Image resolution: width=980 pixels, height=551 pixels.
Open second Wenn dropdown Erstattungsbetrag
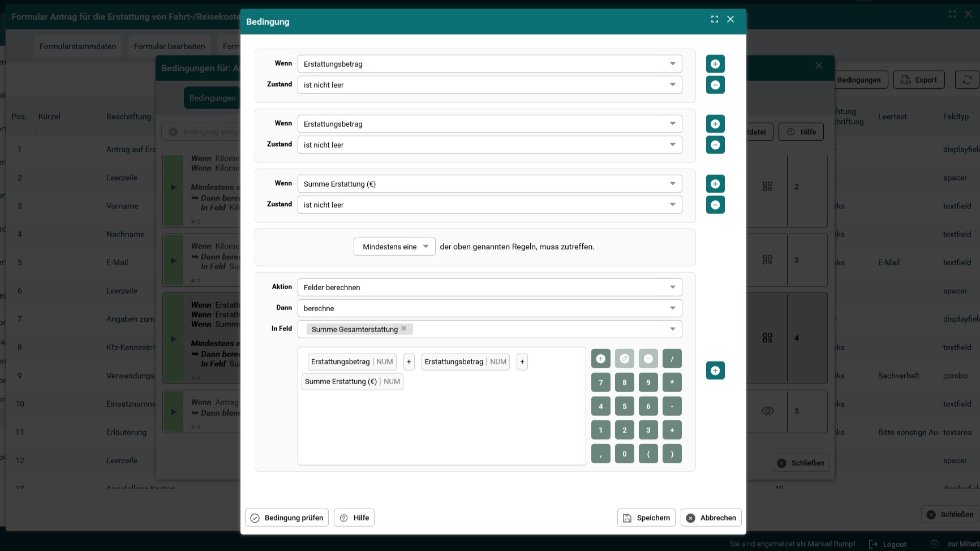tap(490, 124)
